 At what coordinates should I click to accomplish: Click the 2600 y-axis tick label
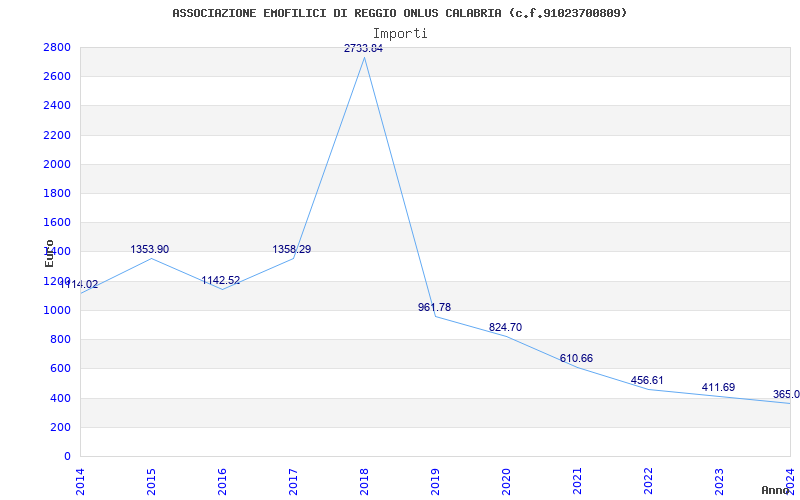(x=57, y=77)
